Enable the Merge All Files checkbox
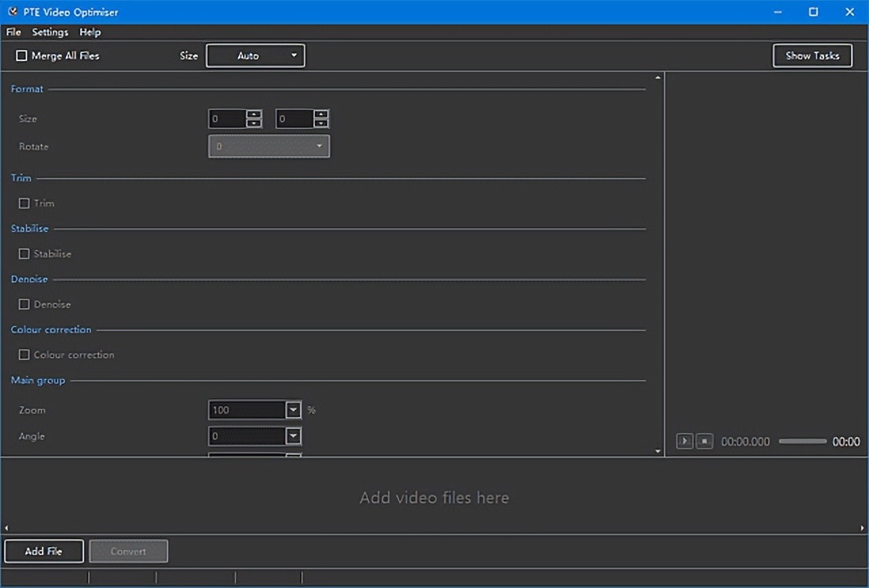The height and width of the screenshot is (588, 869). [22, 56]
